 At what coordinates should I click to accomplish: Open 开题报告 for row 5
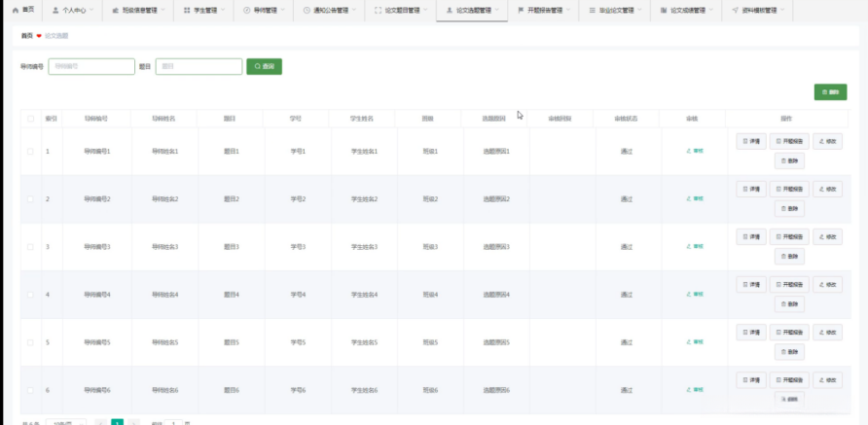point(789,332)
